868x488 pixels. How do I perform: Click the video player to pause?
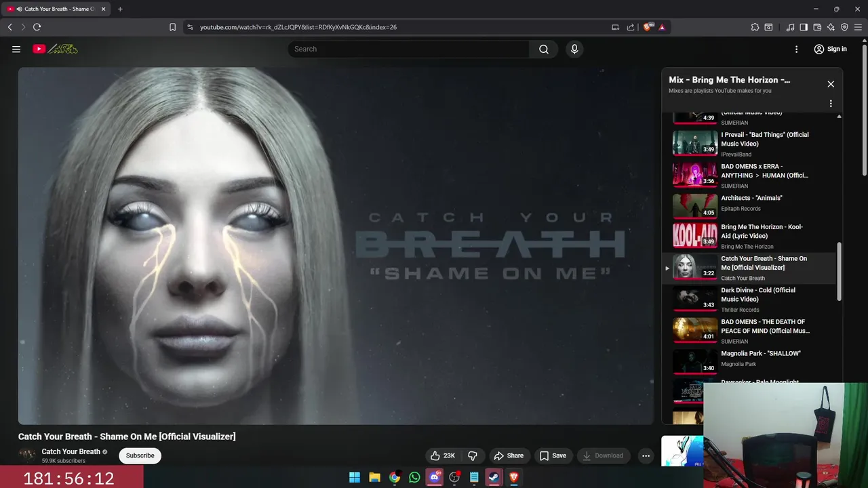point(336,246)
